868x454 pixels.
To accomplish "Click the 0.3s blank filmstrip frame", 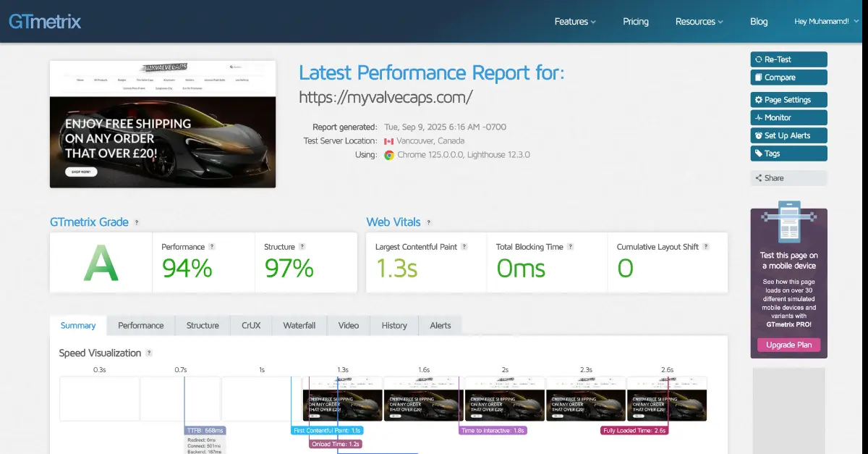I will click(x=99, y=398).
